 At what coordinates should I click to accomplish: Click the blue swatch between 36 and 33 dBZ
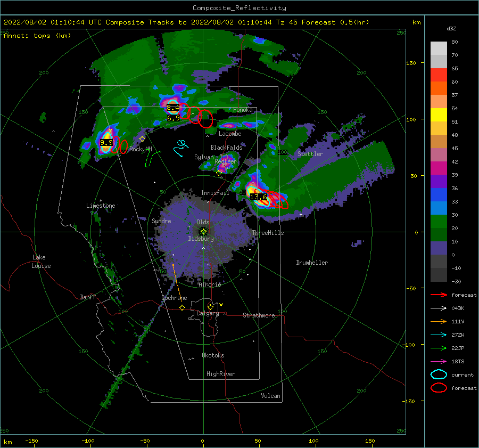pos(439,195)
